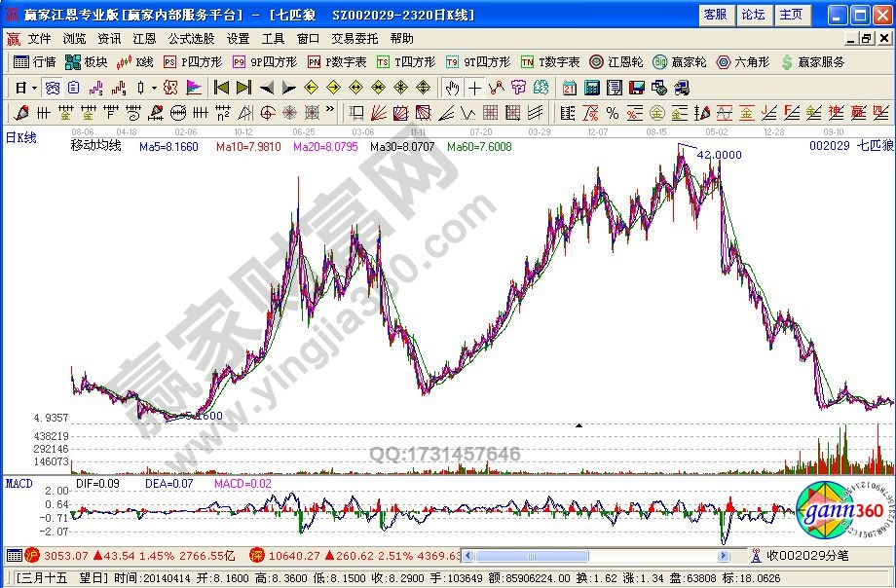Expand the candlestick type dropdown arrow

[x=154, y=87]
